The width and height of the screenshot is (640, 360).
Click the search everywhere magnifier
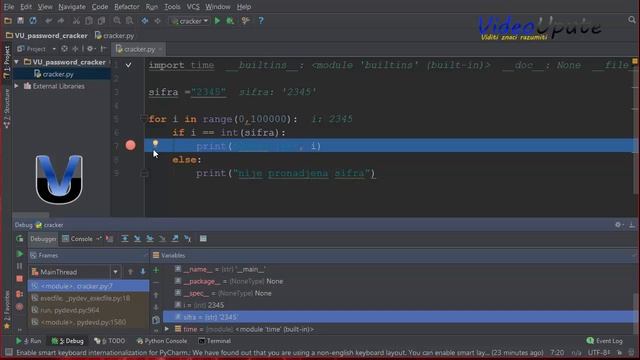coord(632,20)
